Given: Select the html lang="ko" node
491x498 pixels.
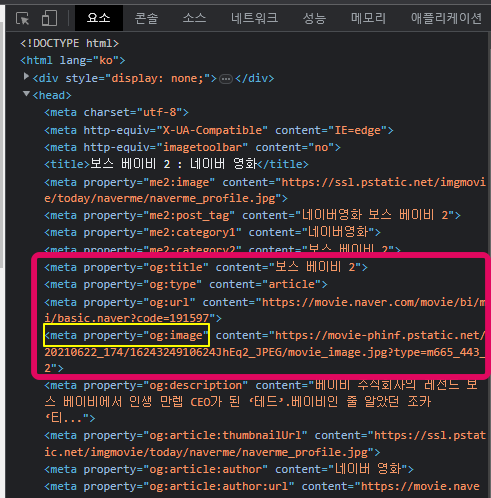Looking at the screenshot, I should click(73, 60).
